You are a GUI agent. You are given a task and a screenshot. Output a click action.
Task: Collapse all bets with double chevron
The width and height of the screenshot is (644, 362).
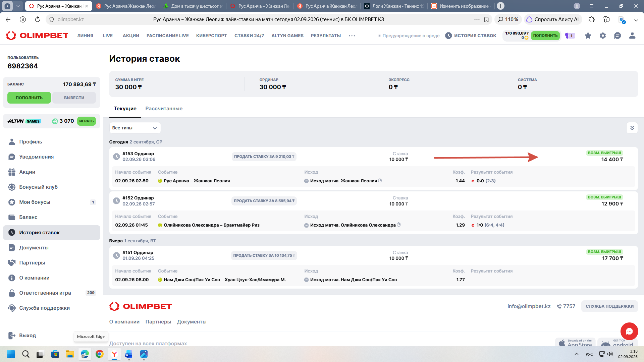click(x=632, y=128)
